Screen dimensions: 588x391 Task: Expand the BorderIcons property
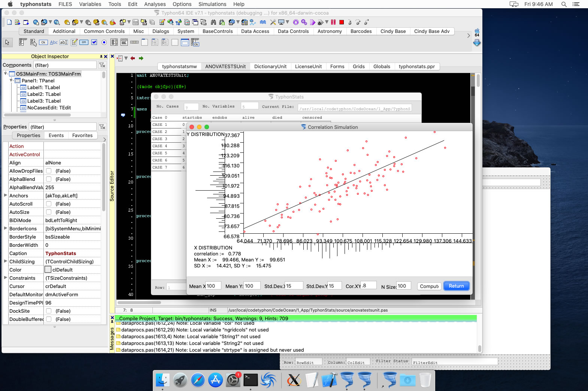(x=5, y=228)
